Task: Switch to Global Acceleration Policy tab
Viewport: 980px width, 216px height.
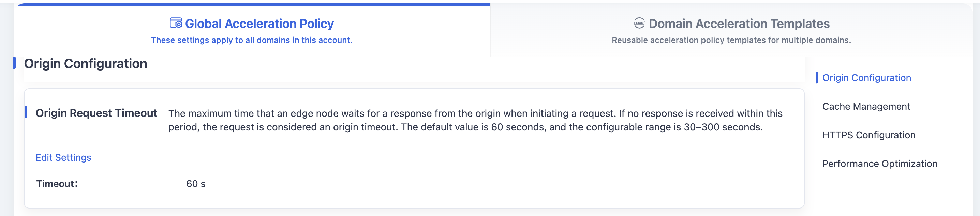Action: [252, 30]
